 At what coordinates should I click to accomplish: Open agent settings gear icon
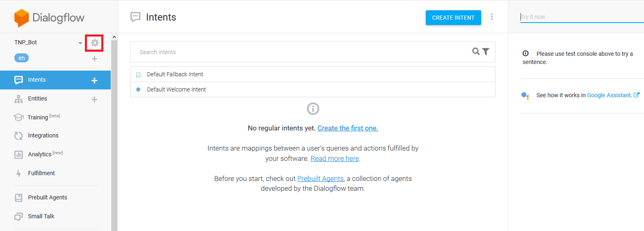pyautogui.click(x=94, y=43)
